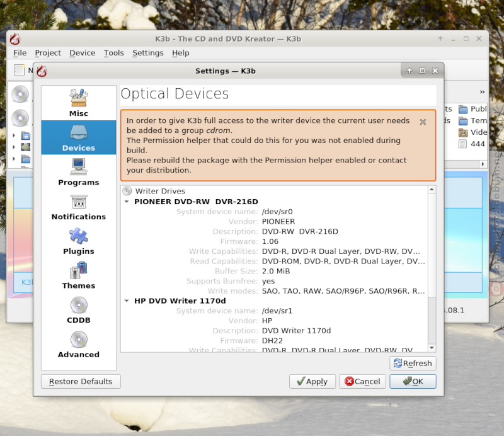Dismiss the orange cdrom permission message
Viewport: 504px width, 436px height.
click(423, 122)
